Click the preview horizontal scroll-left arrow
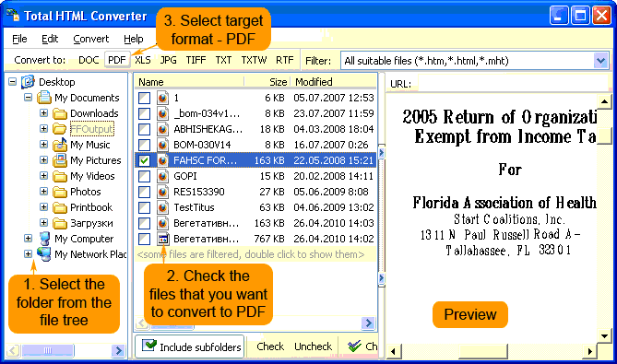The image size is (617, 364). click(393, 351)
